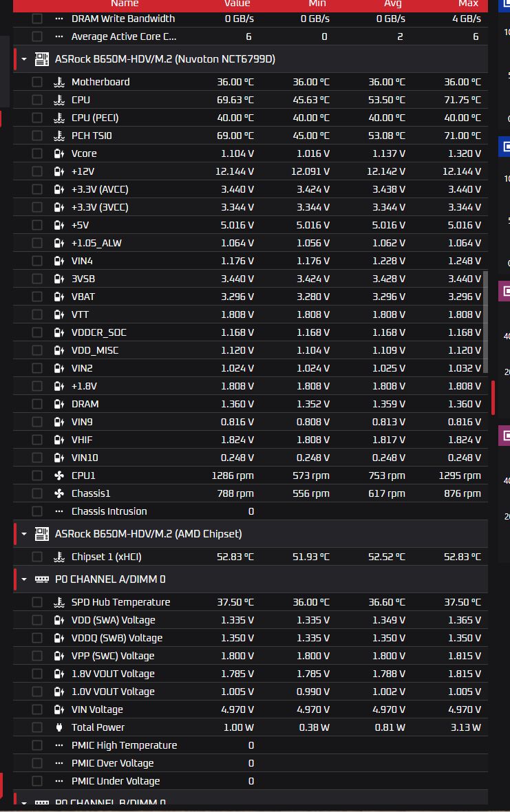The height and width of the screenshot is (812, 510).
Task: Click the voltage icon next to DRAM
Action: [x=59, y=404]
